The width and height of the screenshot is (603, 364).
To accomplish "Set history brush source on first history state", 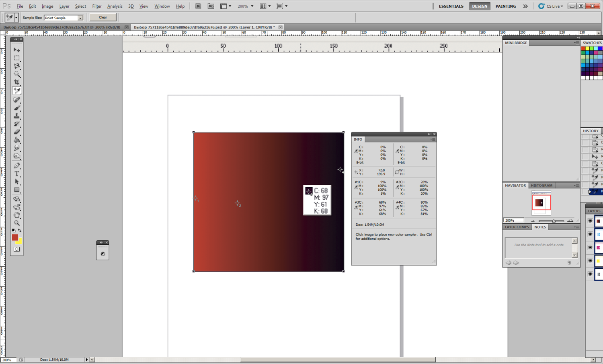I will pyautogui.click(x=586, y=137).
